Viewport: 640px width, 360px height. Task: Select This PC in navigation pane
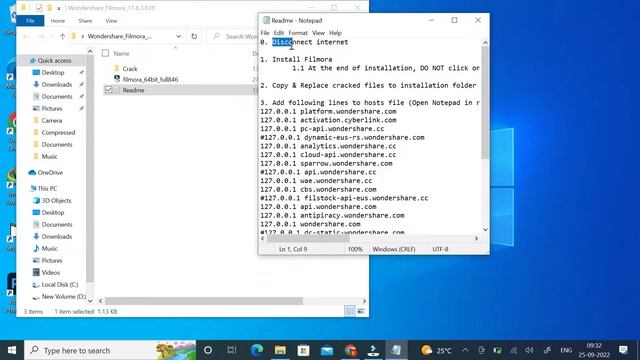coord(47,188)
